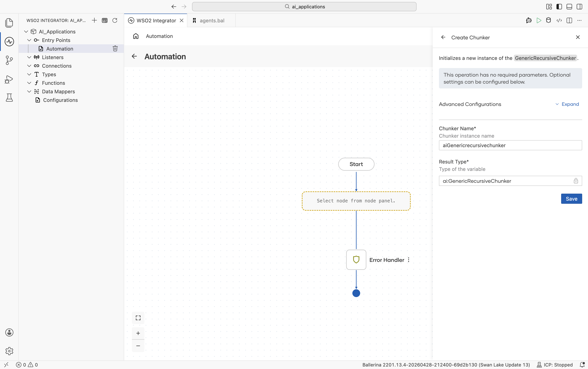Go back from the Create Chunker panel
The height and width of the screenshot is (369, 588).
(x=443, y=37)
